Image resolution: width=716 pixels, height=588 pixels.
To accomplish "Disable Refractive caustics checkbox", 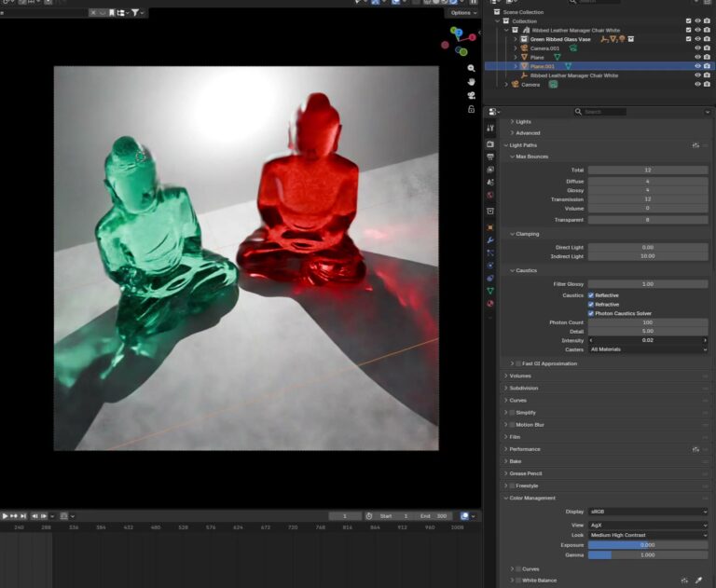I will click(x=591, y=305).
